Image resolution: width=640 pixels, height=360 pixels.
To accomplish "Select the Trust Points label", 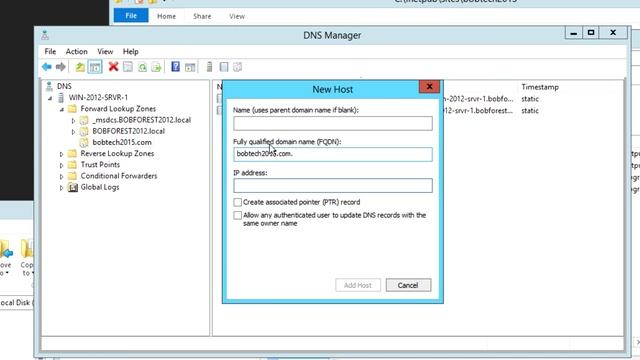I will (x=100, y=164).
